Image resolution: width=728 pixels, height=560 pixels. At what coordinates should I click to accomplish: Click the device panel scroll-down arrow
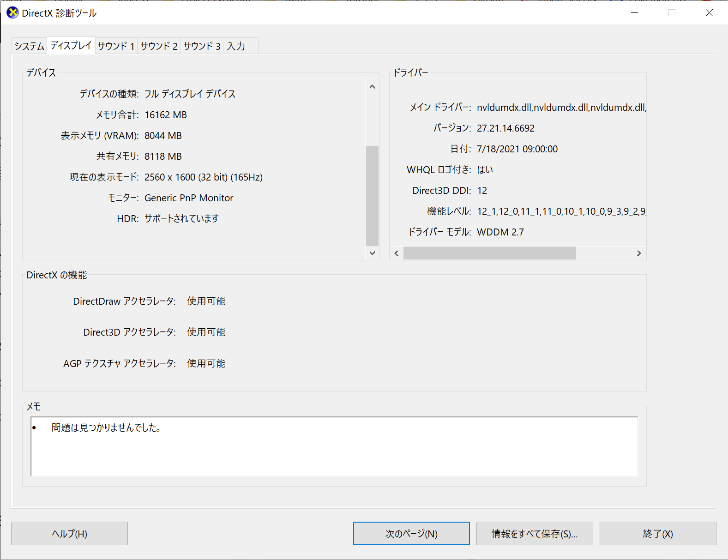click(372, 253)
